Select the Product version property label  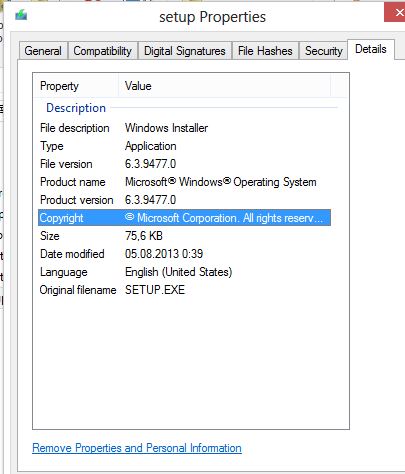(77, 200)
